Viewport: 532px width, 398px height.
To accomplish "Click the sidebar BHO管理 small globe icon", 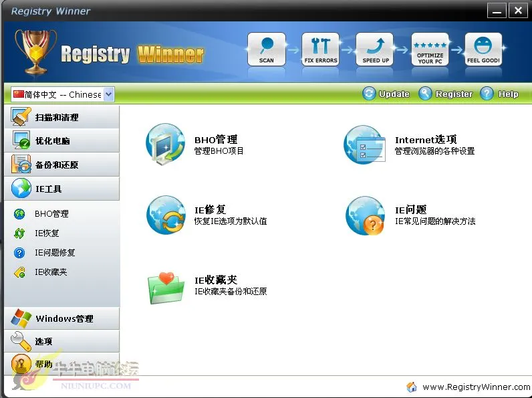I will [19, 214].
